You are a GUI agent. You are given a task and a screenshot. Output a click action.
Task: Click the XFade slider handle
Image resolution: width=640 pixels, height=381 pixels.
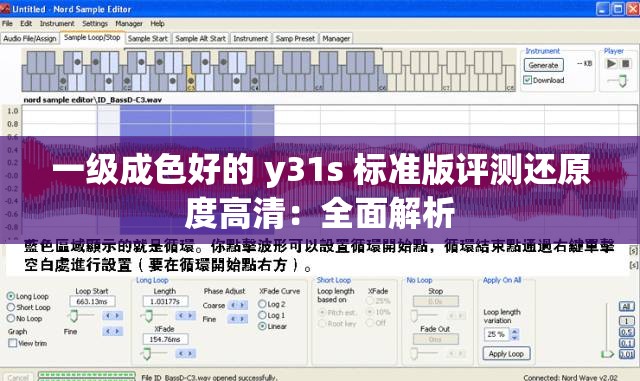[147, 354]
